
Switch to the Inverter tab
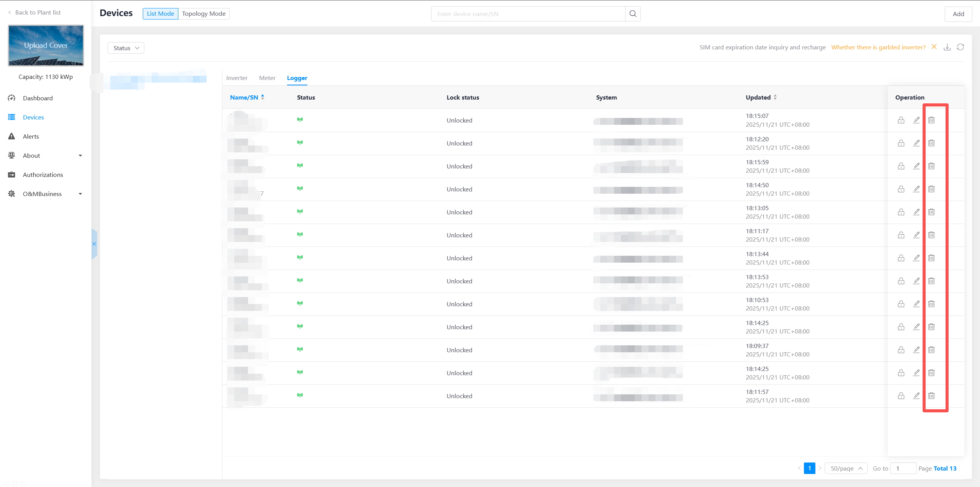pos(237,78)
